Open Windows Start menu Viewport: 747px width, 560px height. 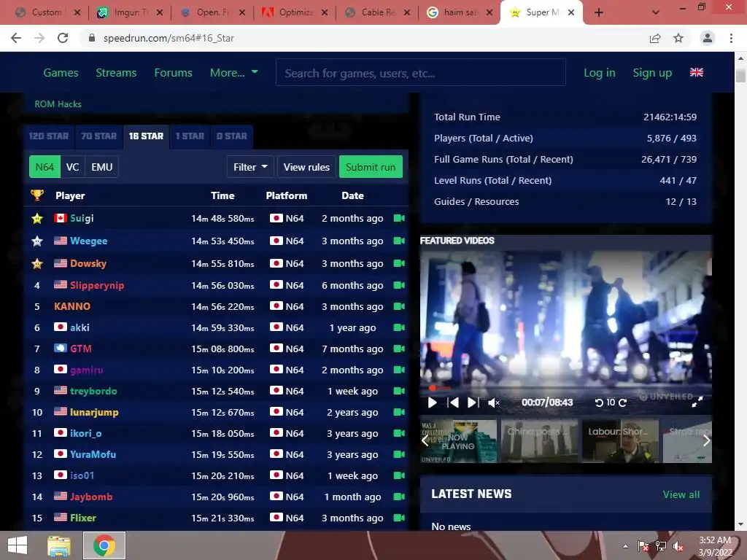tap(18, 545)
